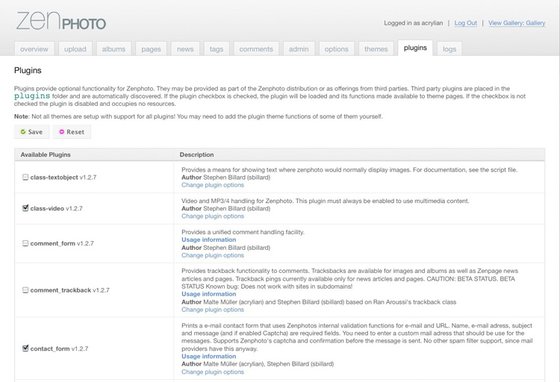Click the comment_trackback author line
Image resolution: width=560 pixels, height=382 pixels.
tap(319, 302)
